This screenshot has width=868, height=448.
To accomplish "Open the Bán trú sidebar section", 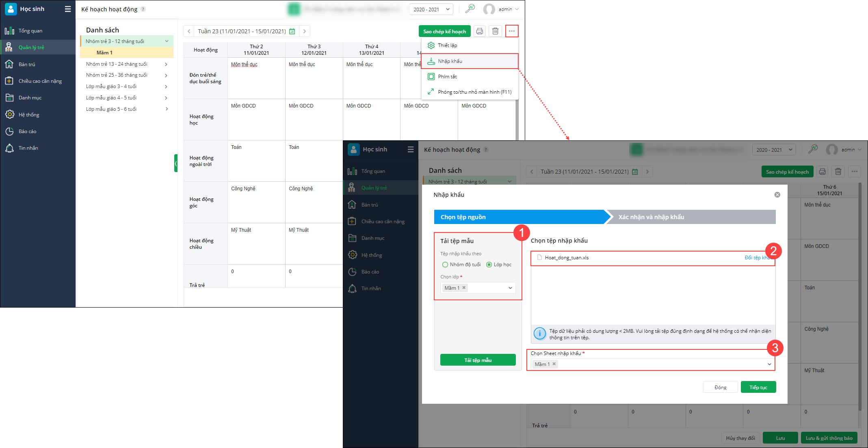I will coord(27,64).
